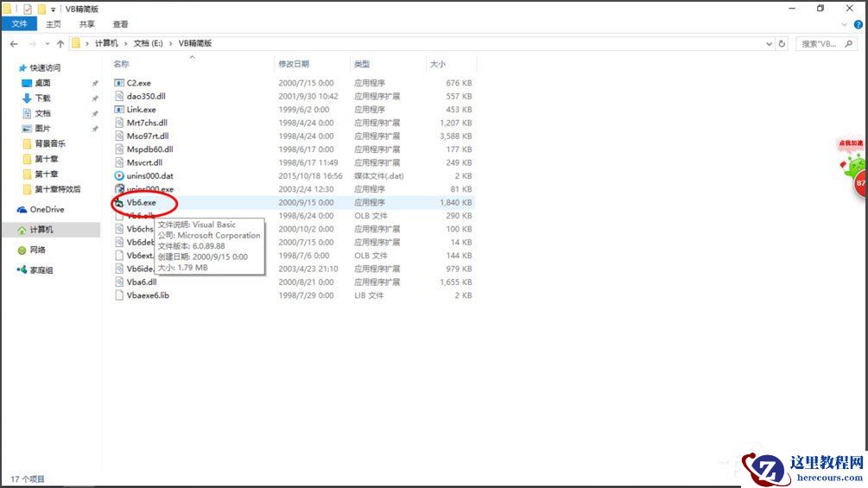Click the Mspdb60.dll file name

pos(150,149)
